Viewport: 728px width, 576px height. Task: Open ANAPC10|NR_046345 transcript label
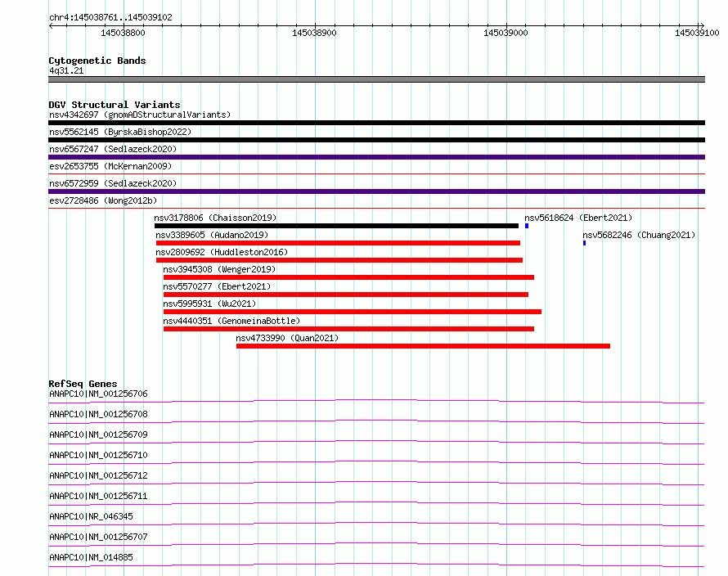(x=91, y=516)
